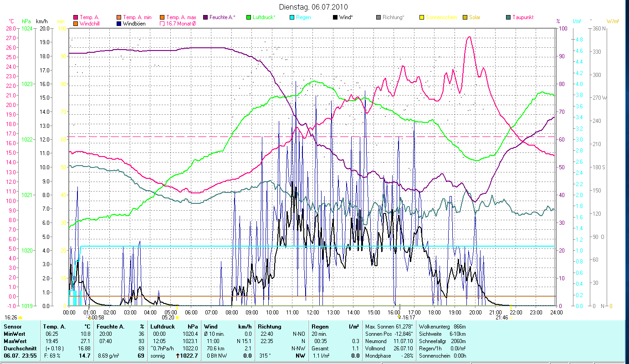Image resolution: width=629 pixels, height=364 pixels.
Task: Click the yellow Sonnenschein legend square
Action: pos(422,17)
